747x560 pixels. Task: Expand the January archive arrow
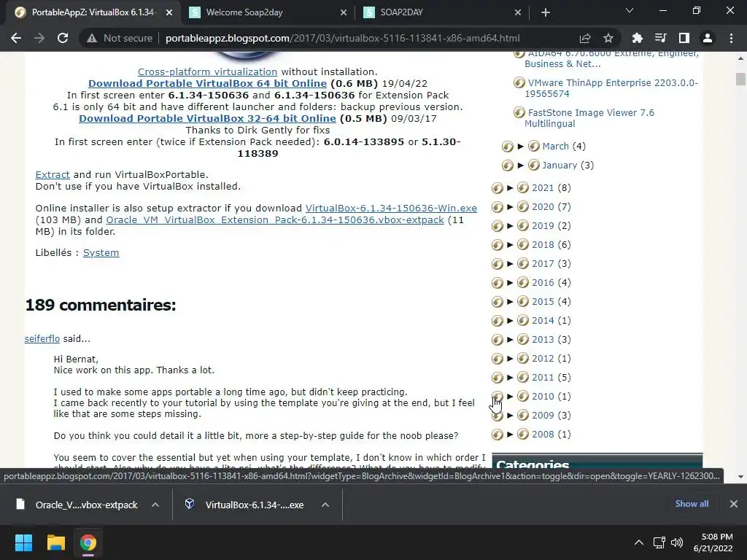coord(521,166)
